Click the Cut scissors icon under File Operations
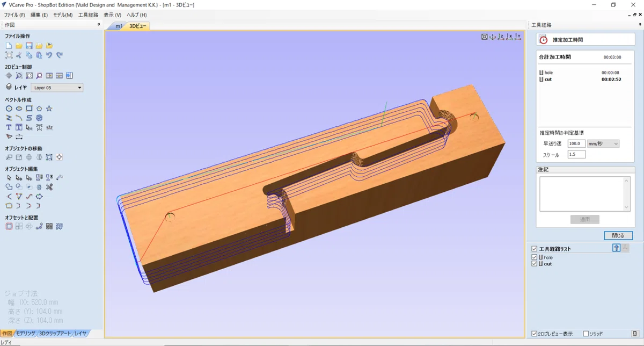 point(19,55)
